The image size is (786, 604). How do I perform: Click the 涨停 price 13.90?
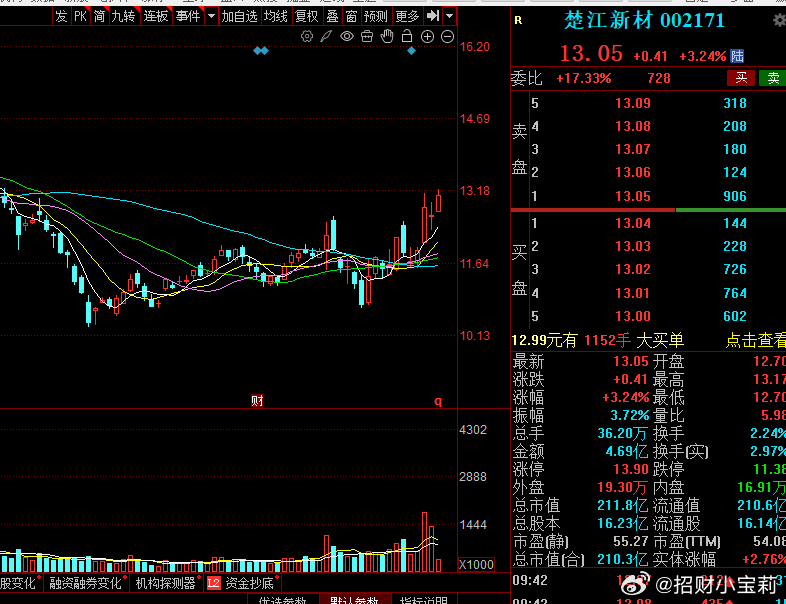point(631,469)
